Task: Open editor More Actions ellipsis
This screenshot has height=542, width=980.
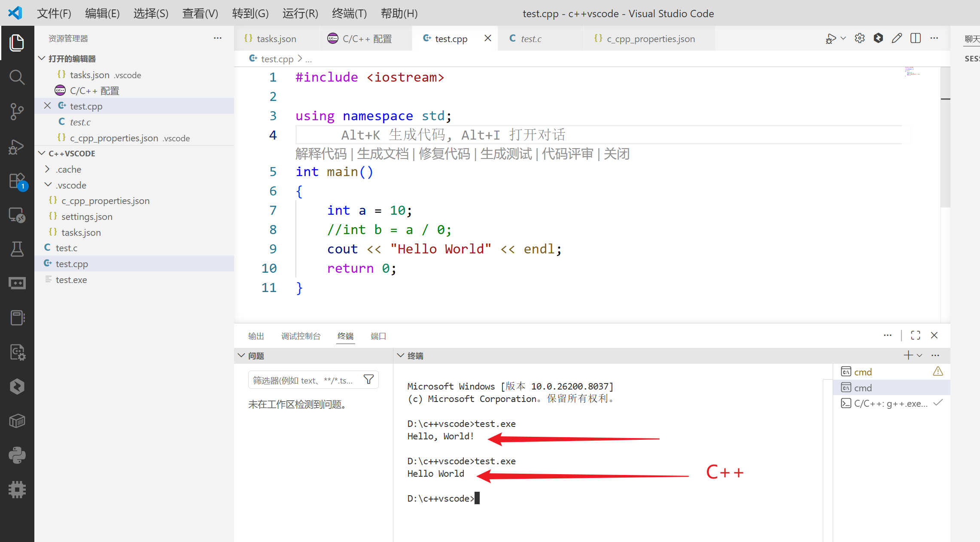Action: [934, 38]
